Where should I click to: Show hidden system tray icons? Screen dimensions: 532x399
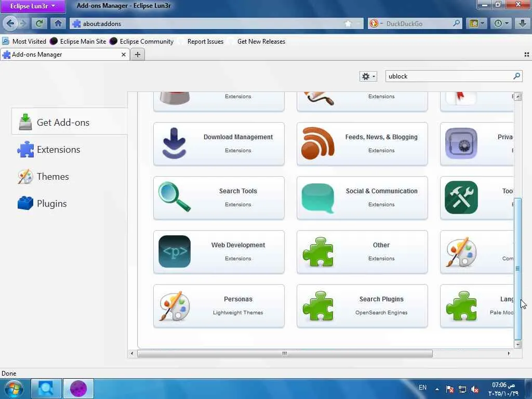[437, 389]
